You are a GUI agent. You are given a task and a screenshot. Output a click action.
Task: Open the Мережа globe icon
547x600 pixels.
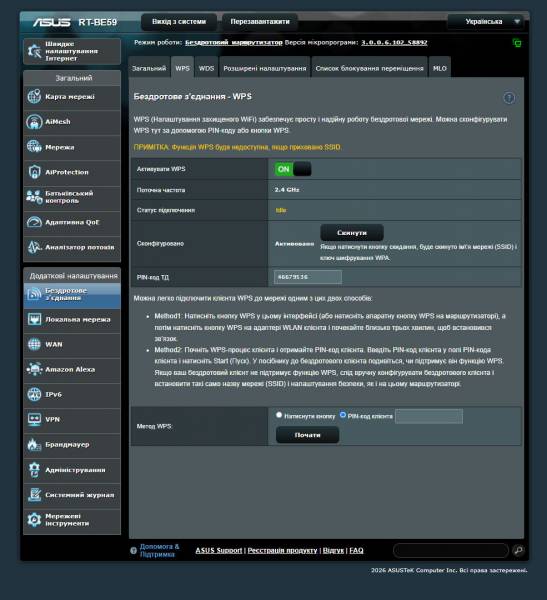[x=34, y=147]
